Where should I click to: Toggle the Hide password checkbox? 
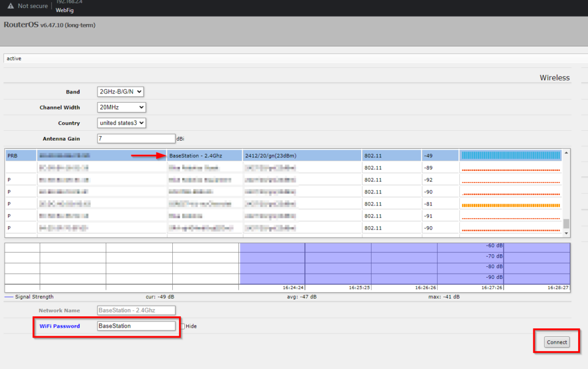183,326
